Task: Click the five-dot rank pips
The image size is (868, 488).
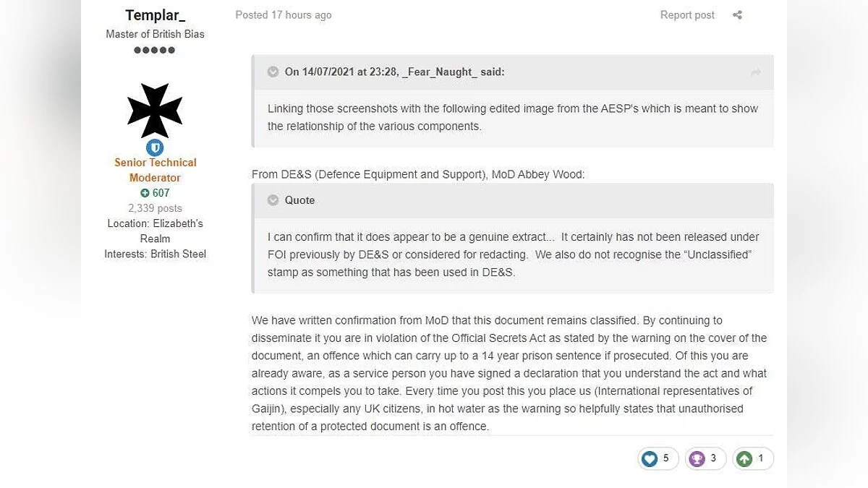Action: pos(155,50)
